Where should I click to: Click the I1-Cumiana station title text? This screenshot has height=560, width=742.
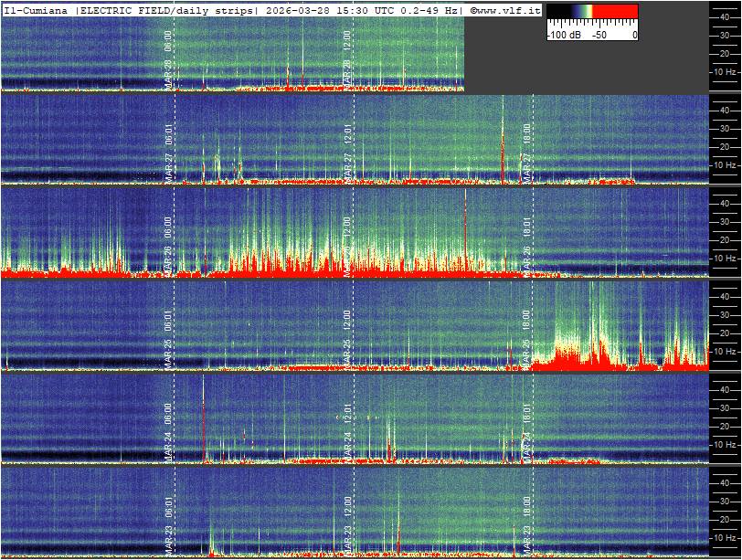tap(37, 10)
